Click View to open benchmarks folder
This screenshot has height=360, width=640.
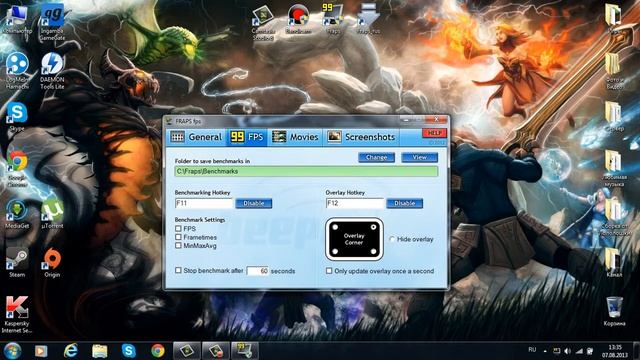(420, 157)
